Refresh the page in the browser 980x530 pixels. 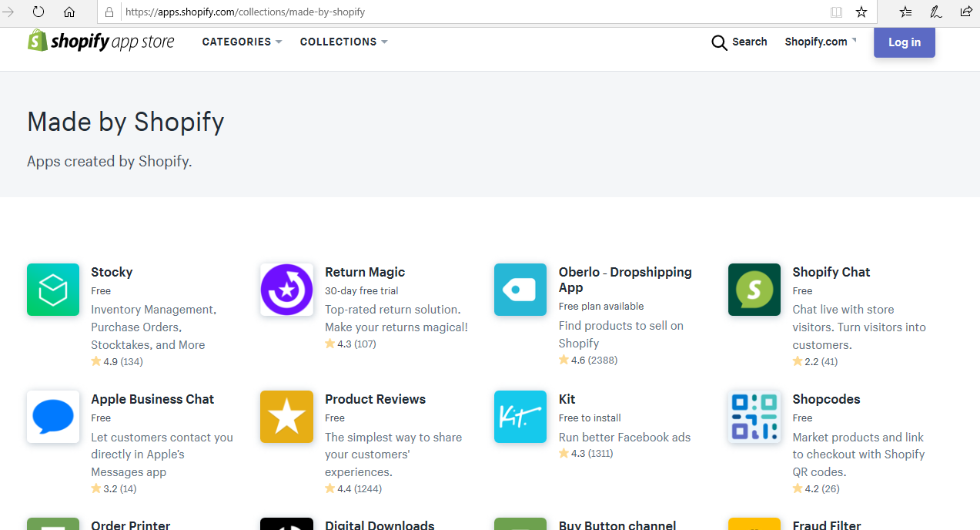pos(38,12)
